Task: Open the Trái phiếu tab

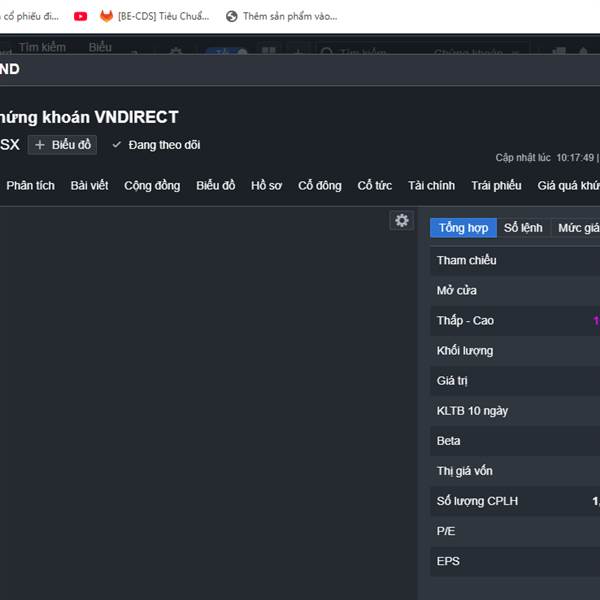Action: pyautogui.click(x=496, y=186)
